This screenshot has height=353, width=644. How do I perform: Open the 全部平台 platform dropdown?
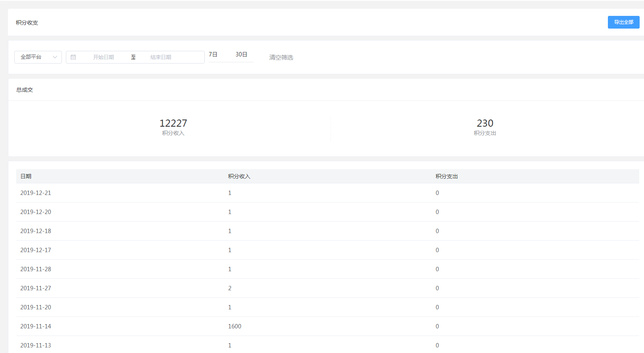[38, 57]
